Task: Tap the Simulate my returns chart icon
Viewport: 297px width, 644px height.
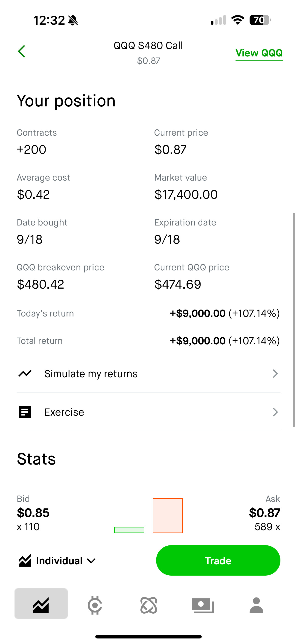Action: [x=25, y=374]
